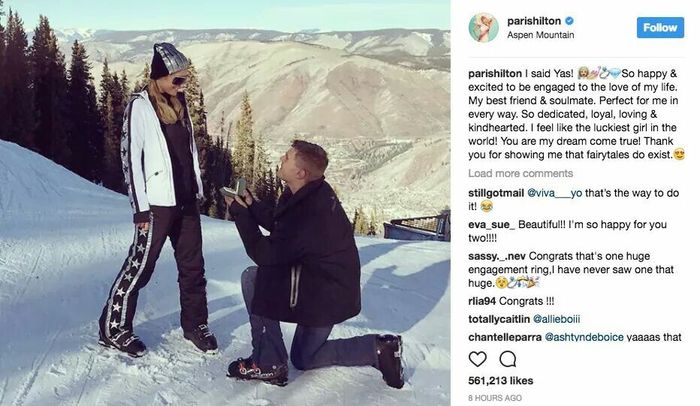The width and height of the screenshot is (700, 406).
Task: Expand Load more comments
Action: click(521, 173)
